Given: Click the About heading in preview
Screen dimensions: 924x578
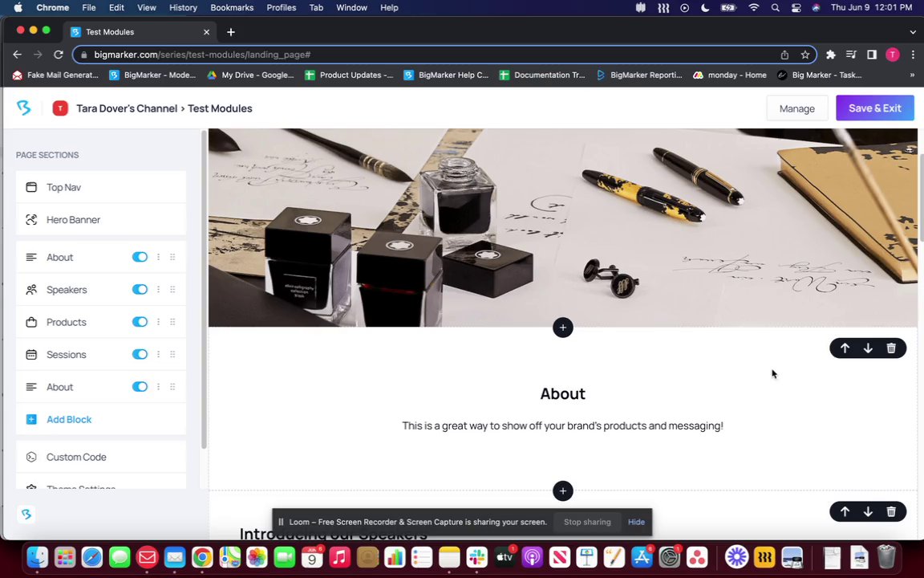Looking at the screenshot, I should click(x=563, y=393).
